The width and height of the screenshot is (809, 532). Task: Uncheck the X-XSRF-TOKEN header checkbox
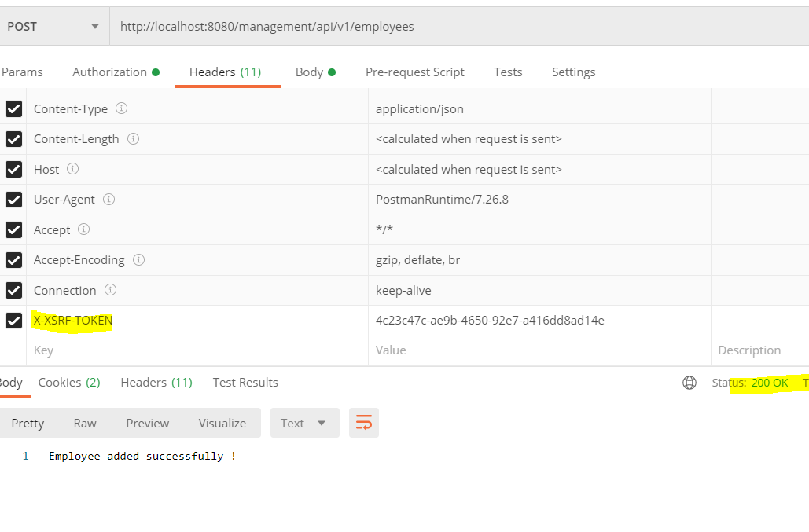pos(13,321)
